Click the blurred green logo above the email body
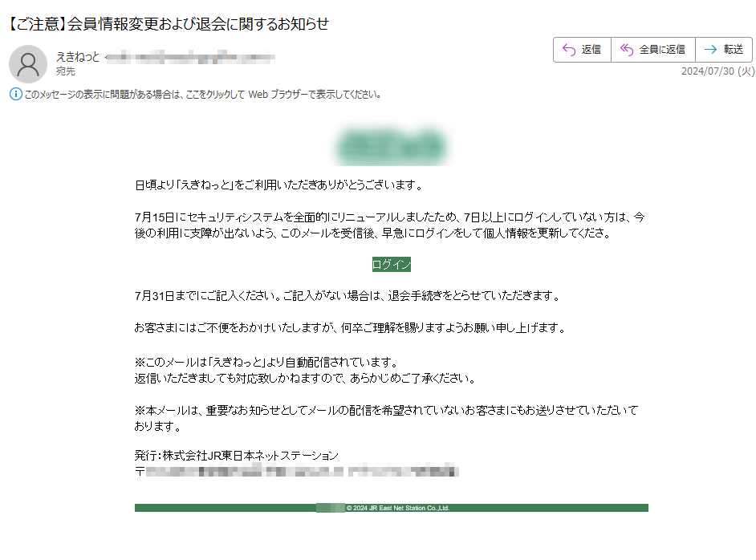The width and height of the screenshot is (756, 560). (391, 145)
